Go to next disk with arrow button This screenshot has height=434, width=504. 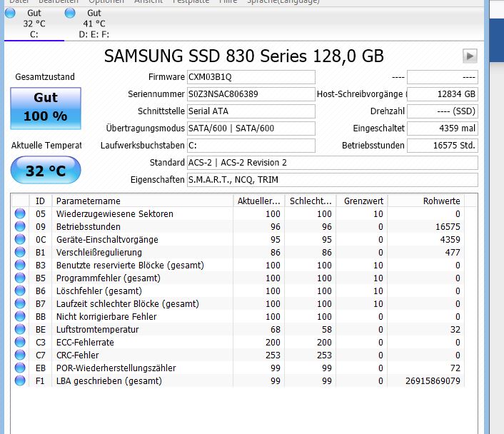click(x=470, y=56)
